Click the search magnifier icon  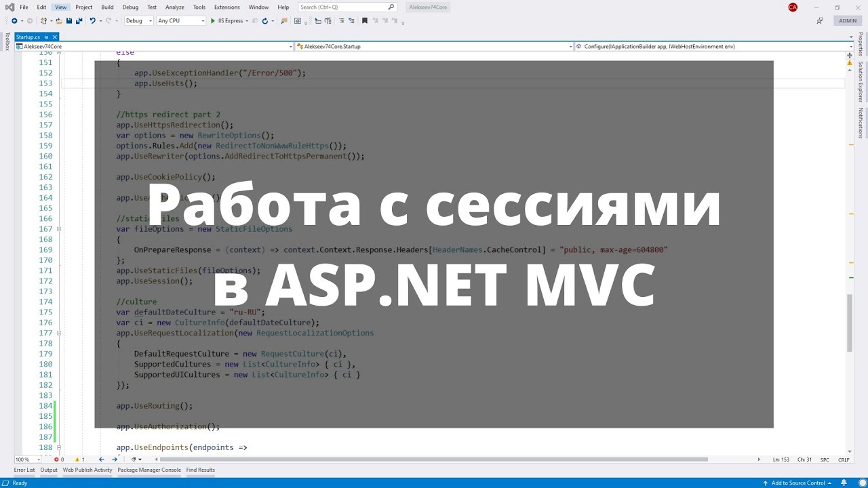(x=391, y=7)
